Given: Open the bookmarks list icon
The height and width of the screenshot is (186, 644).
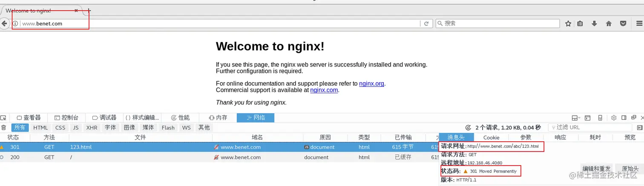Looking at the screenshot, I should coord(580,24).
